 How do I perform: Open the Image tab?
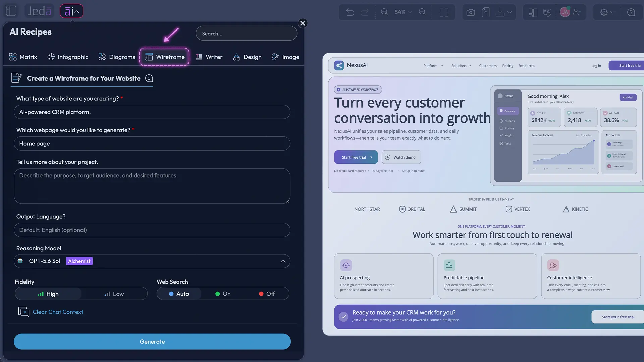click(x=285, y=57)
